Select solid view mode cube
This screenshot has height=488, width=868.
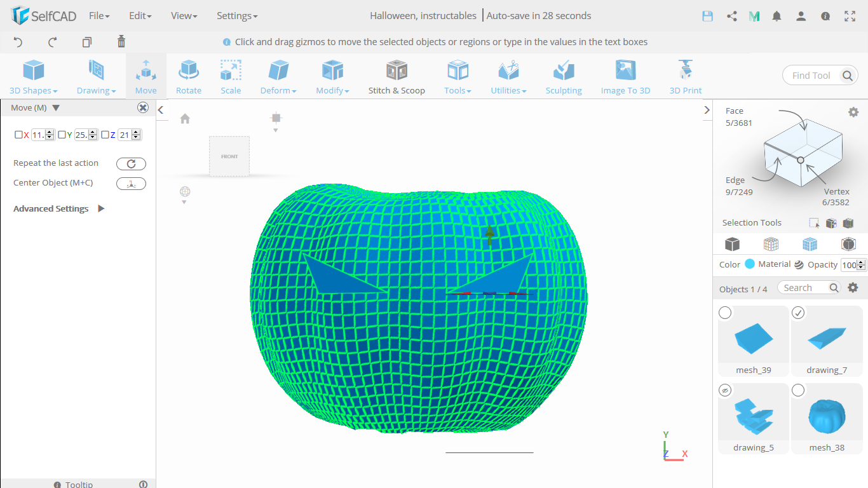tap(733, 244)
